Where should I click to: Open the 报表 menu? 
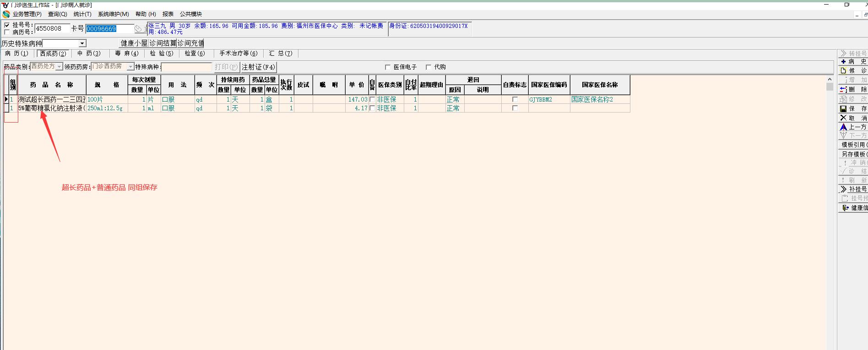click(168, 14)
